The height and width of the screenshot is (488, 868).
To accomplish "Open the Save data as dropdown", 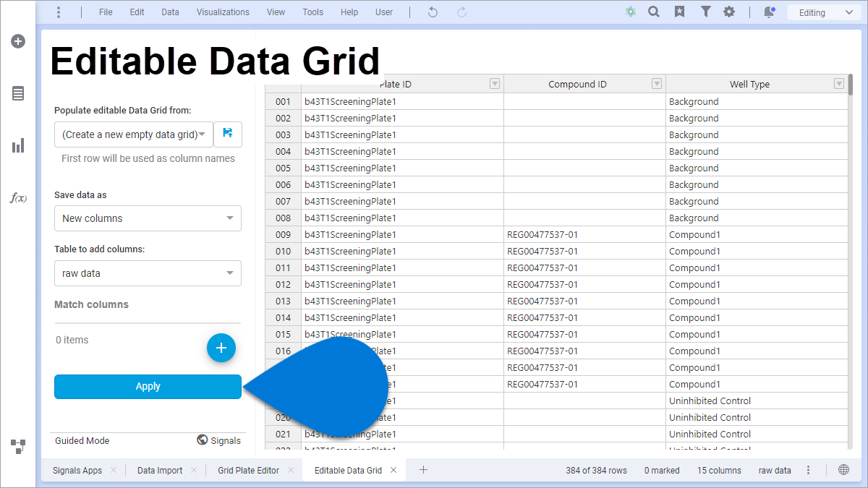I will point(148,218).
